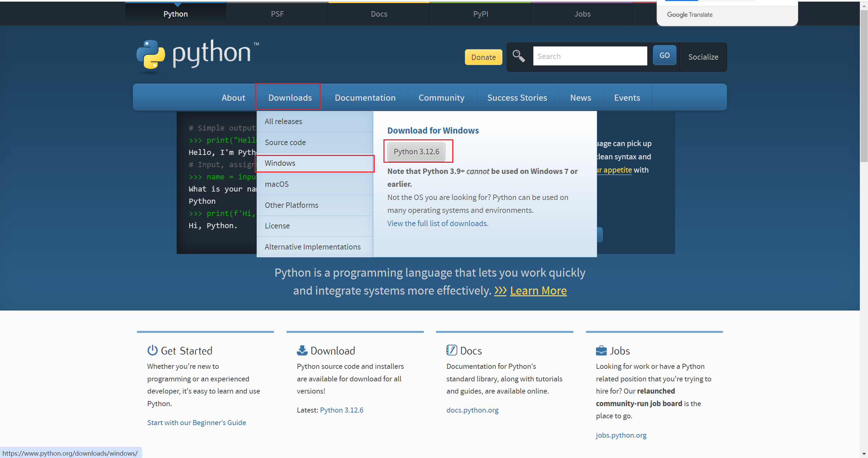
Task: Click the 'appetite' link text
Action: [617, 170]
